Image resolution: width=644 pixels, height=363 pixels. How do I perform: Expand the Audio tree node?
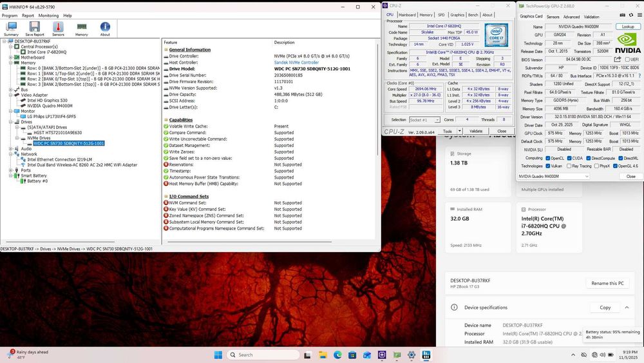(x=11, y=149)
